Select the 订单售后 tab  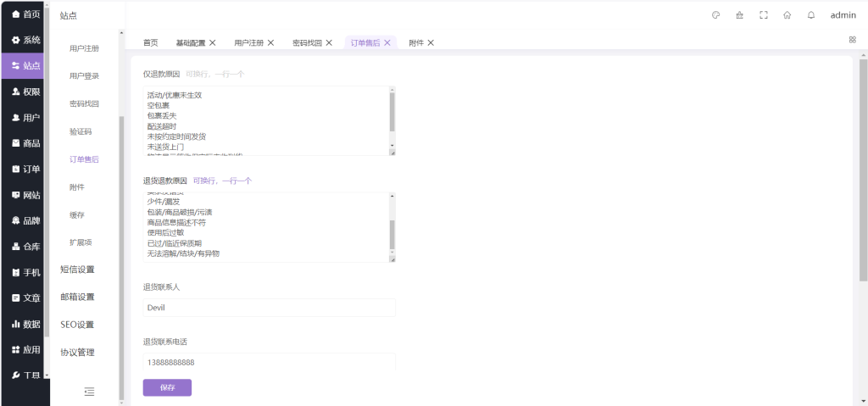pyautogui.click(x=365, y=42)
